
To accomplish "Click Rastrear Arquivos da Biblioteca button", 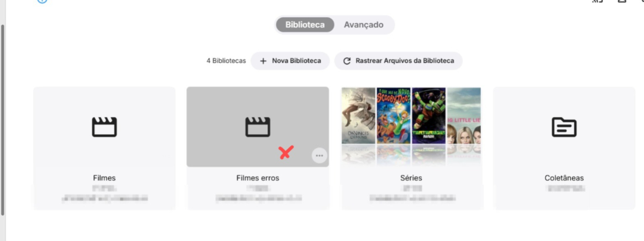I will click(x=398, y=61).
